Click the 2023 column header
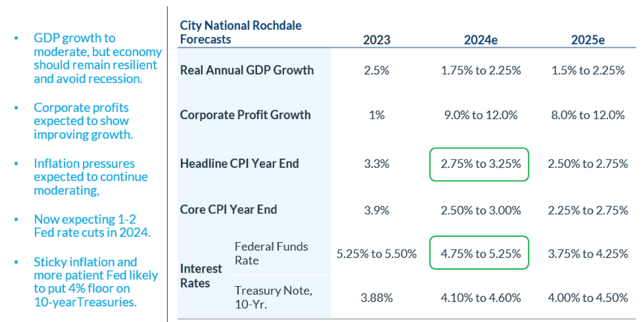Screen dimensions: 644x322 coord(376,40)
